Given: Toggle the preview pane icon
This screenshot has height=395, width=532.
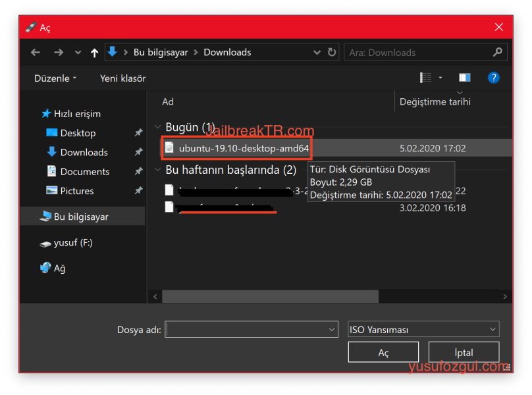Looking at the screenshot, I should point(465,78).
